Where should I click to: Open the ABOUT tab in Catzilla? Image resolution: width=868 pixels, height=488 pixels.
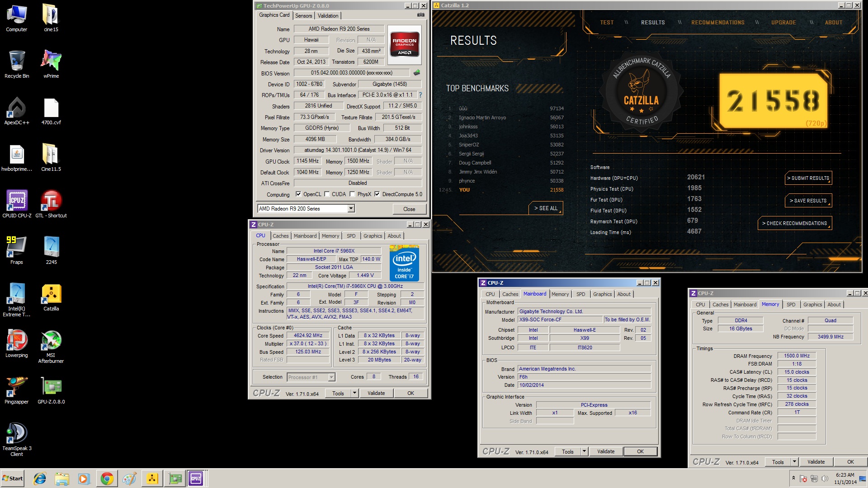(x=833, y=23)
